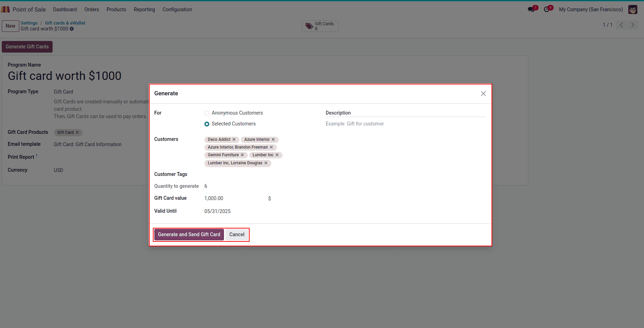This screenshot has height=328, width=644.
Task: Go to previous record arrow
Action: 621,25
